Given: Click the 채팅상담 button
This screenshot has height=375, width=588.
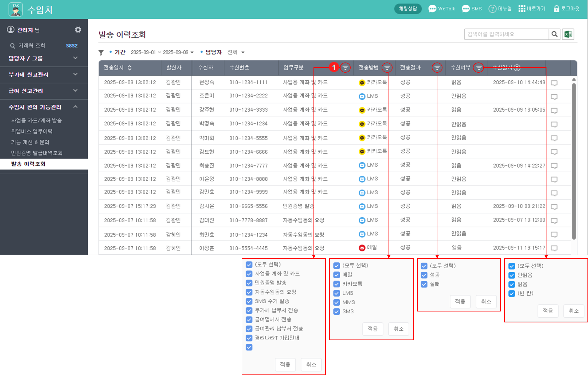Looking at the screenshot, I should 408,9.
